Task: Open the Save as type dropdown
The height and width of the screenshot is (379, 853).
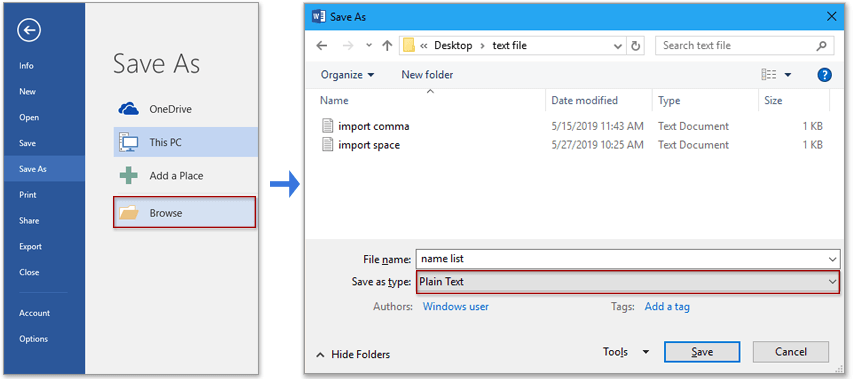Action: point(627,282)
